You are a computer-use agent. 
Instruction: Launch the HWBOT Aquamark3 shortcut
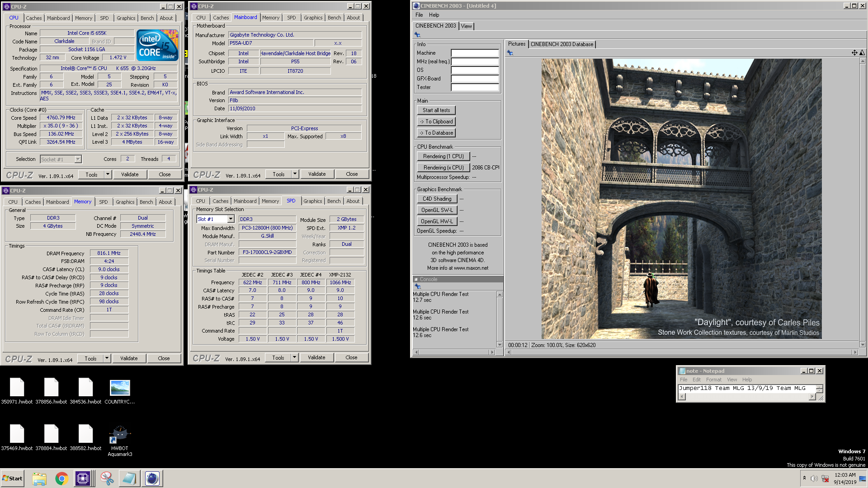120,441
